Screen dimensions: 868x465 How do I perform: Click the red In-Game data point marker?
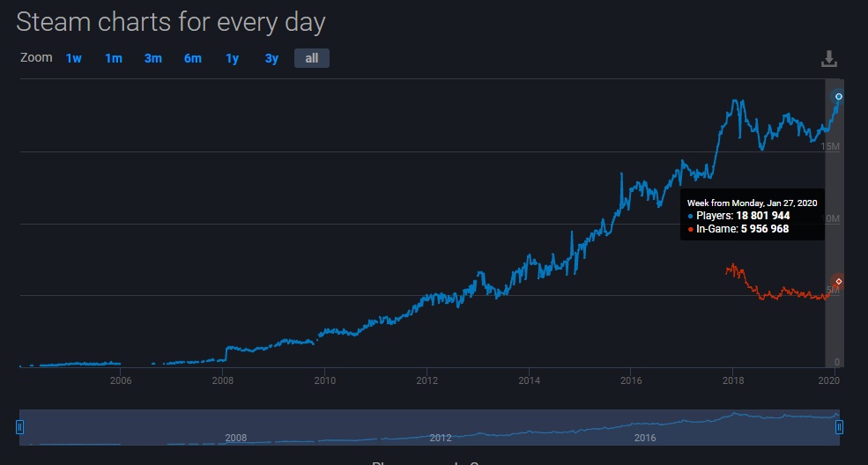tap(839, 281)
